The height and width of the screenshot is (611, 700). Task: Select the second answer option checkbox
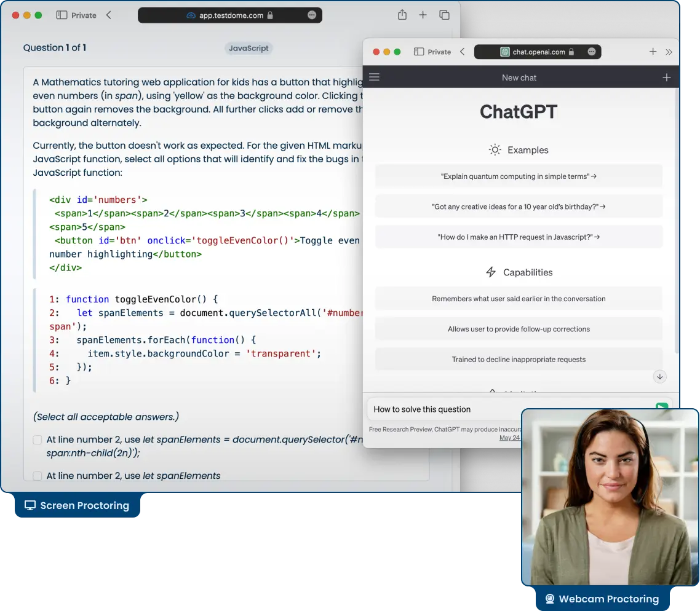[x=38, y=476]
